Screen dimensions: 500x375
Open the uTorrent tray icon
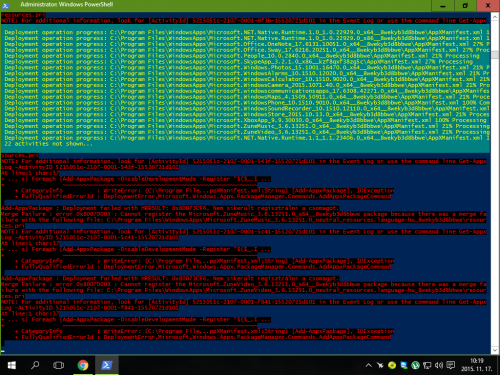click(x=415, y=365)
